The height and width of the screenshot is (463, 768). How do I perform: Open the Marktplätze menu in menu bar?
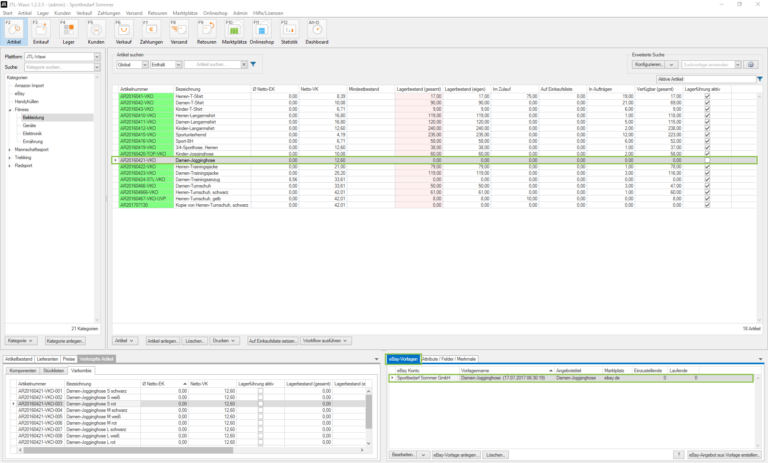coord(185,13)
